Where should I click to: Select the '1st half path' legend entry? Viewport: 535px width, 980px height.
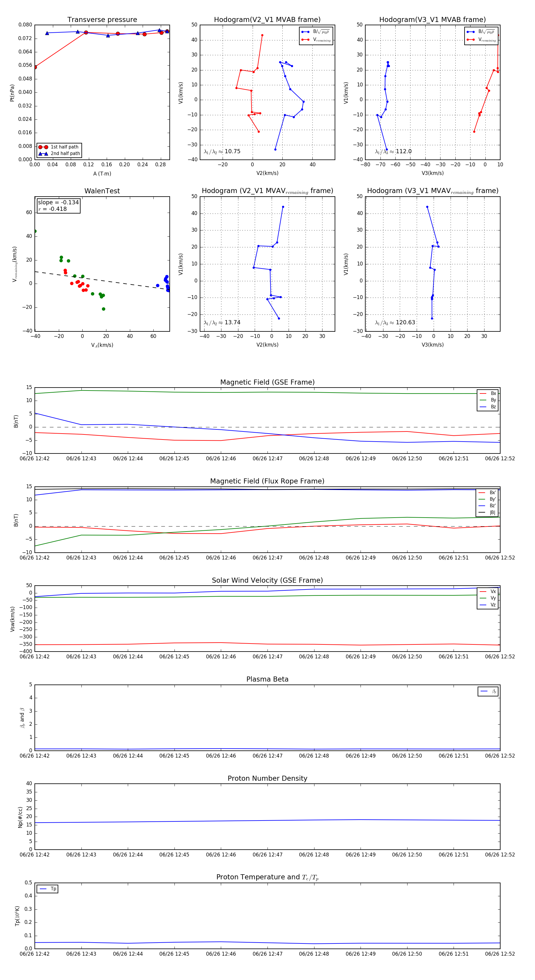(59, 147)
